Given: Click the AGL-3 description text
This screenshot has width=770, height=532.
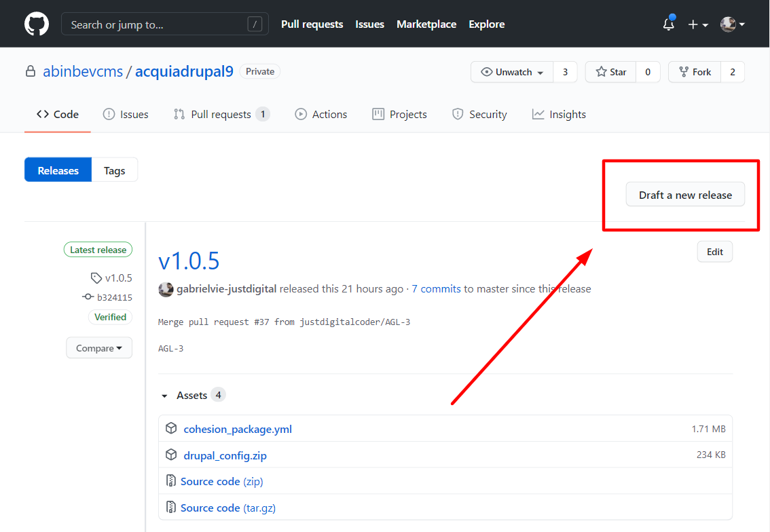Looking at the screenshot, I should pos(171,349).
